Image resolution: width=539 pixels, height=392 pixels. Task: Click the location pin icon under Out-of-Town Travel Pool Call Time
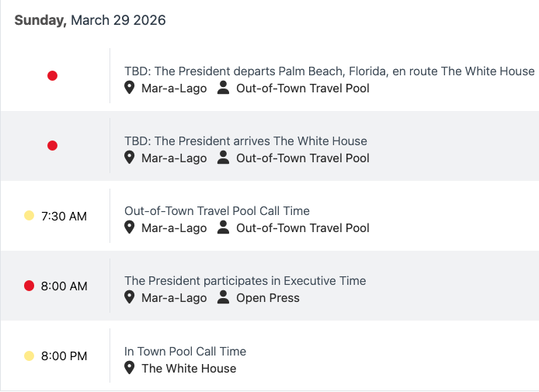[x=130, y=228]
